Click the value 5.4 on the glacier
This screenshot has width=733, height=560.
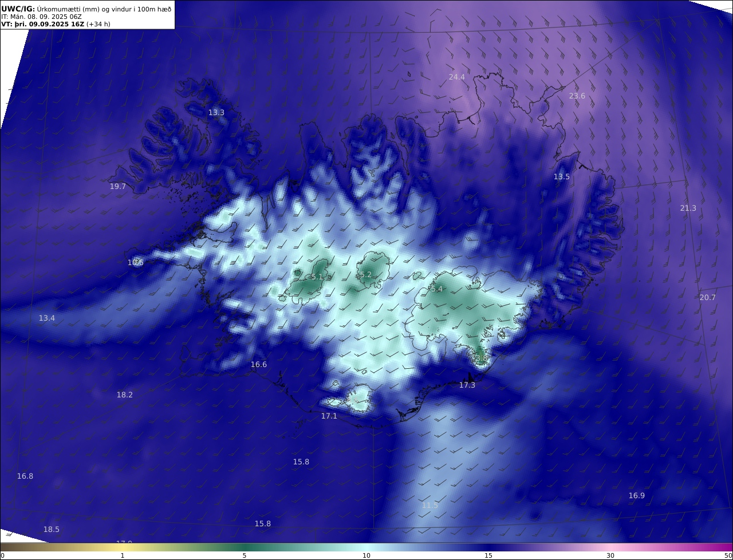(436, 289)
